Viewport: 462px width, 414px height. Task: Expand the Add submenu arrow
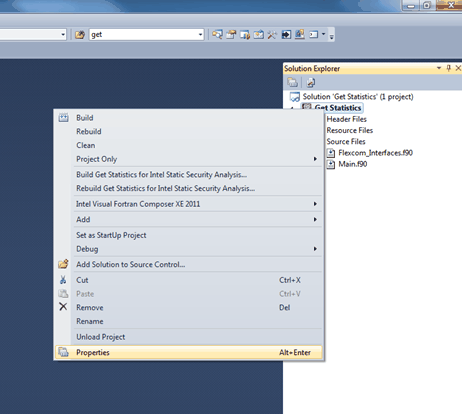[x=315, y=219]
